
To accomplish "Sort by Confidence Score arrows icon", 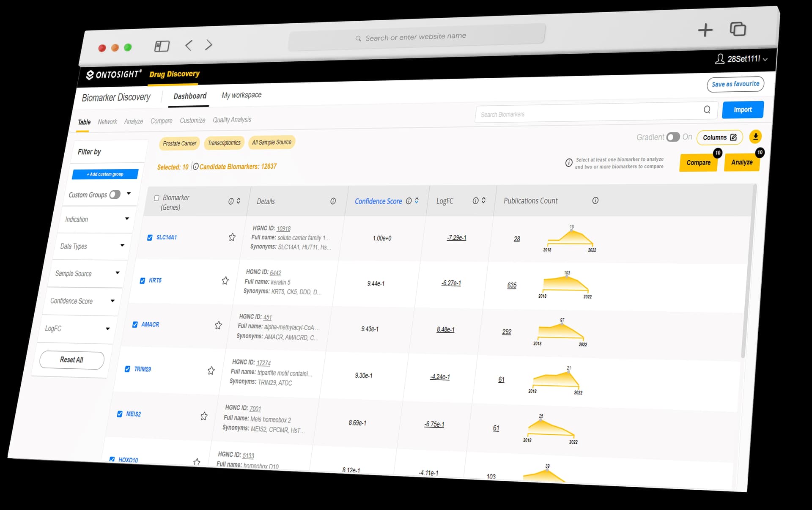I will pos(417,200).
